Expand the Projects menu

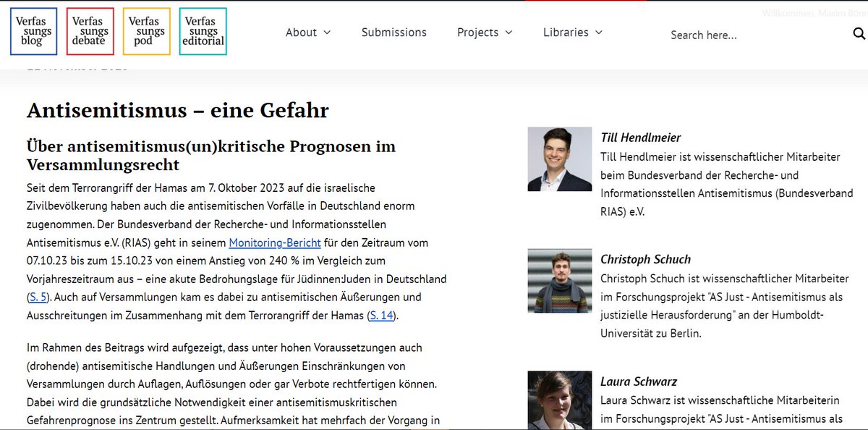pos(485,32)
